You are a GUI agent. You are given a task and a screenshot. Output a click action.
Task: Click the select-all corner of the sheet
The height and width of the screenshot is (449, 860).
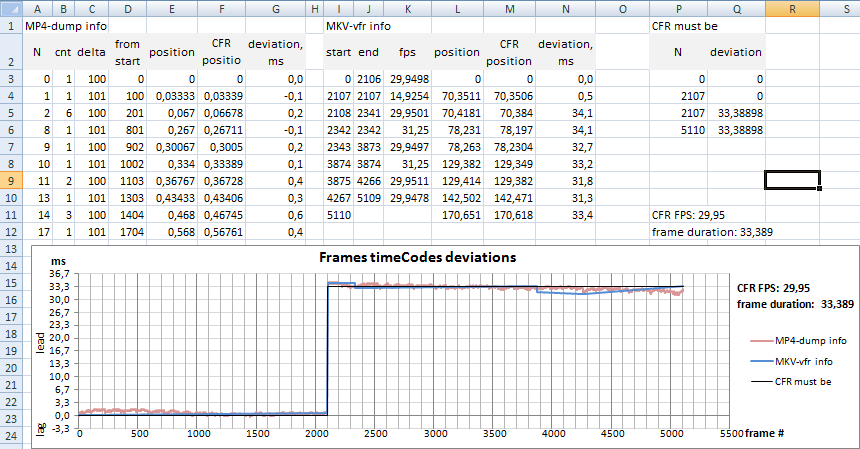pos(11,8)
